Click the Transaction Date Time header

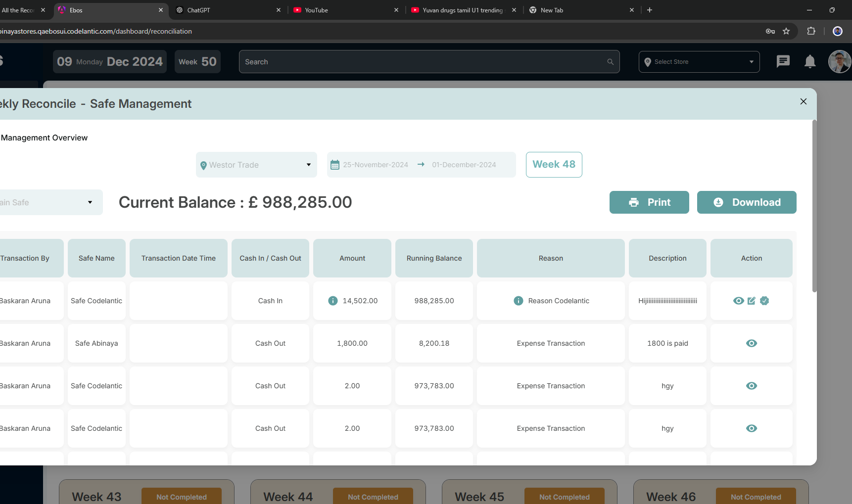179,258
